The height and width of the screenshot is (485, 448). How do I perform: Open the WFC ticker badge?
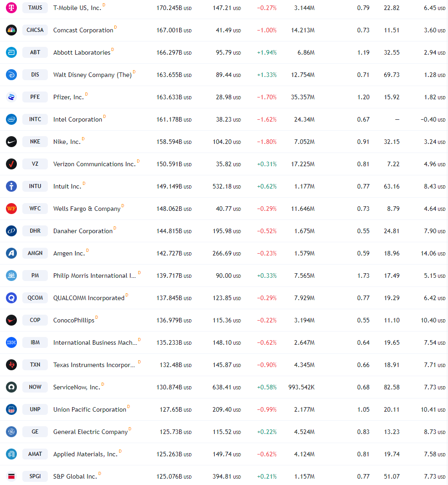(35, 209)
